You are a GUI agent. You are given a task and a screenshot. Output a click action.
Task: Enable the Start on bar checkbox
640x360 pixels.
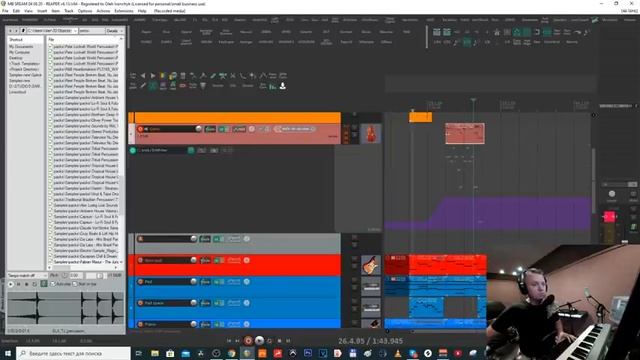click(75, 284)
